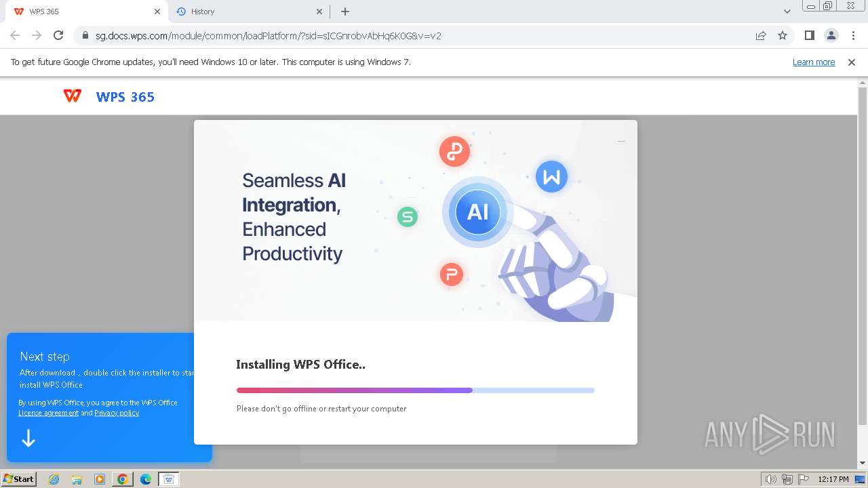868x488 pixels.
Task: Click the Seamless AI Integration headline
Action: [x=294, y=217]
